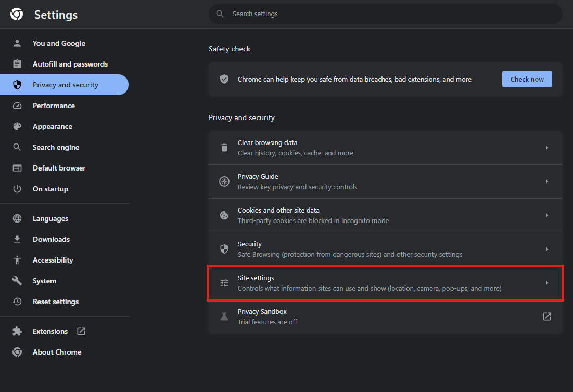
Task: Open Downloads settings
Action: tap(65, 239)
